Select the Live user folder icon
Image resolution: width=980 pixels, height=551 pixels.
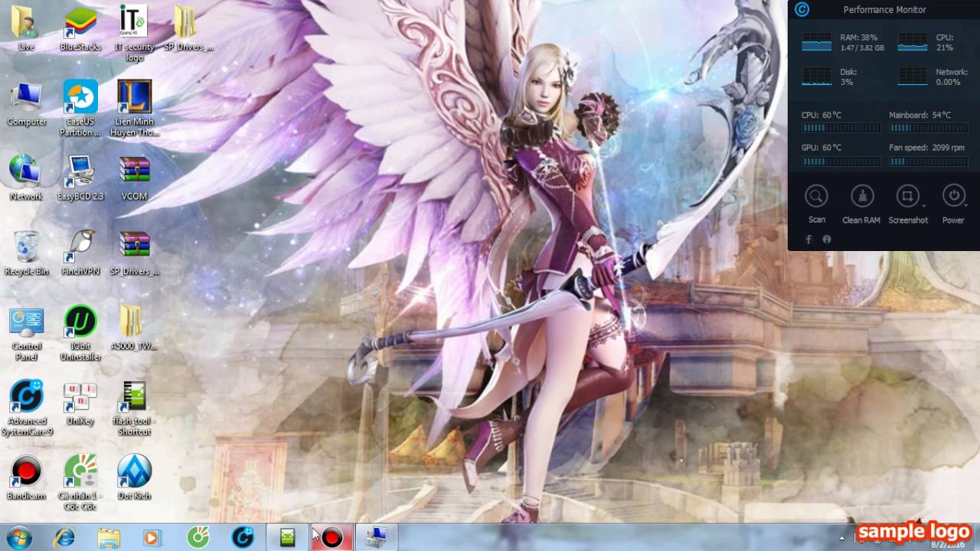coord(26,28)
